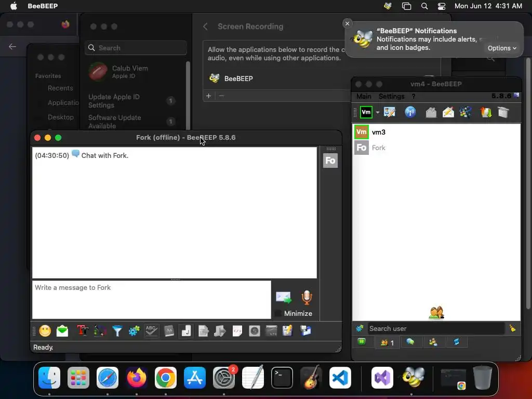
Task: Enable the Minimize checkbox
Action: click(278, 313)
